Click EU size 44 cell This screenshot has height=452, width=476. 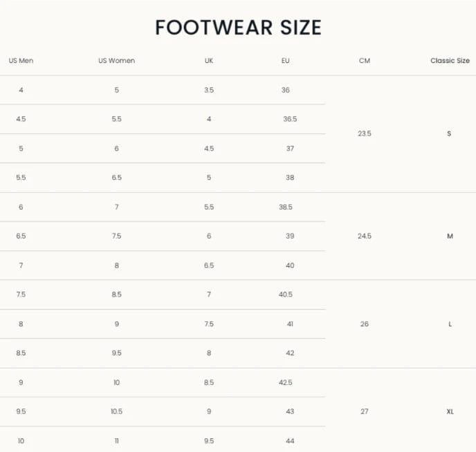point(290,441)
